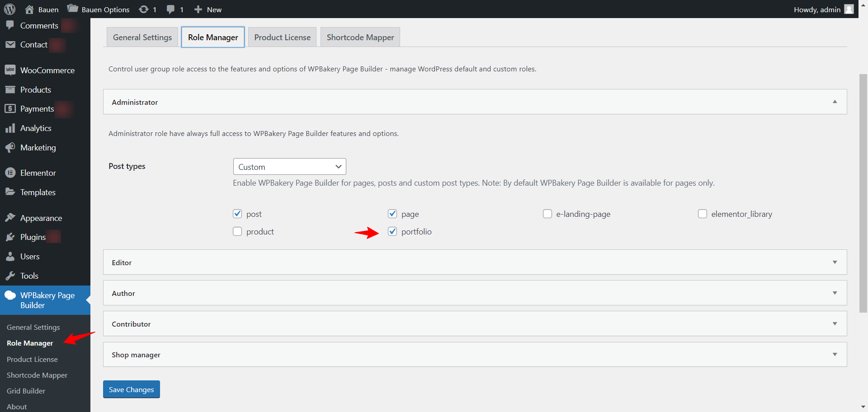
Task: Expand the Contributor role panel
Action: pyautogui.click(x=475, y=323)
